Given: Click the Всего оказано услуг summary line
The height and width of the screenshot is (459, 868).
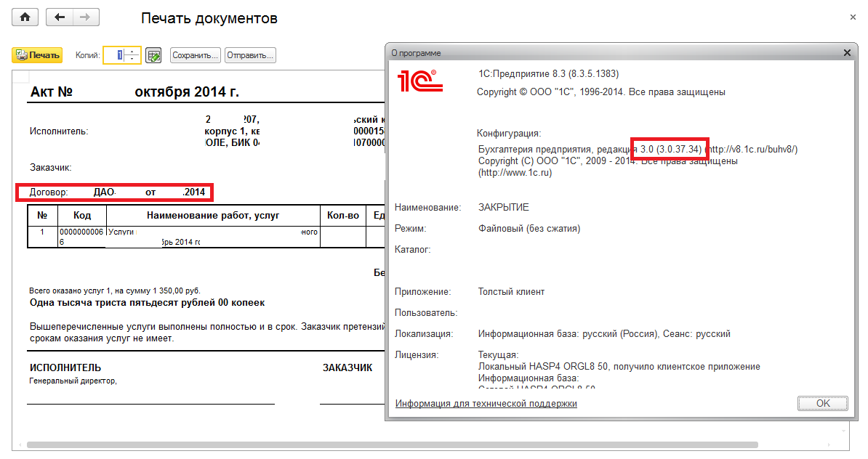Looking at the screenshot, I should pyautogui.click(x=115, y=291).
